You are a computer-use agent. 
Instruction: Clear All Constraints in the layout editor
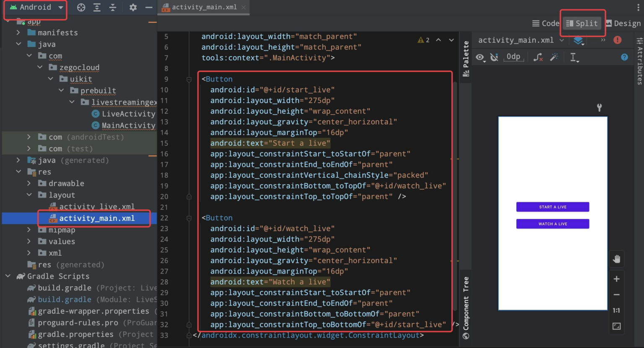click(538, 57)
